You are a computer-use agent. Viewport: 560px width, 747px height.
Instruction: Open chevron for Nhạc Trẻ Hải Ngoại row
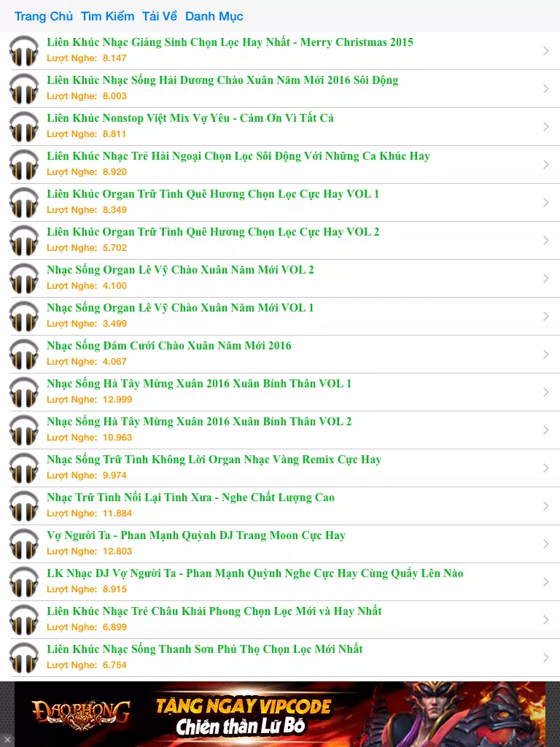[545, 164]
